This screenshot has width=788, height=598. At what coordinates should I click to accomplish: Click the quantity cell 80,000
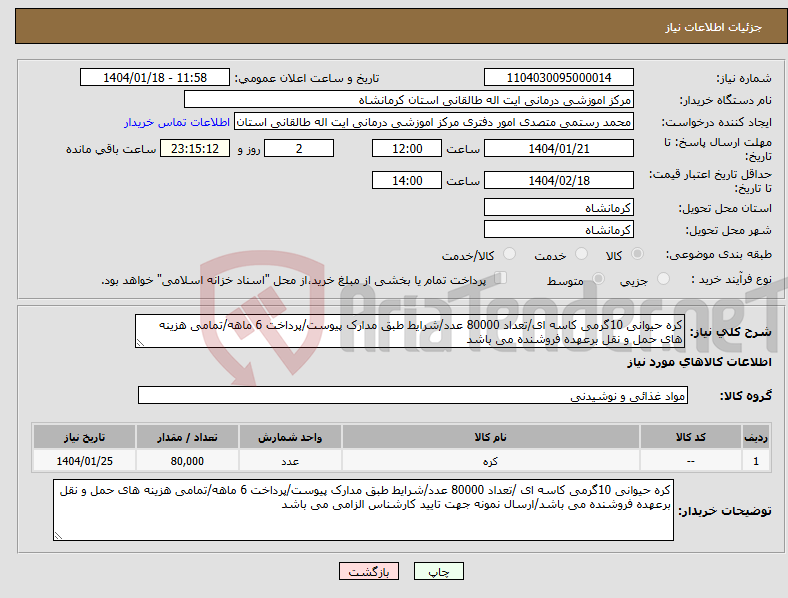pos(187,461)
